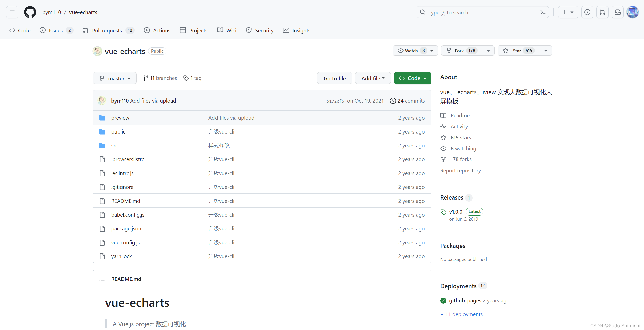
Task: Open the hamburger navigation menu
Action: 12,12
